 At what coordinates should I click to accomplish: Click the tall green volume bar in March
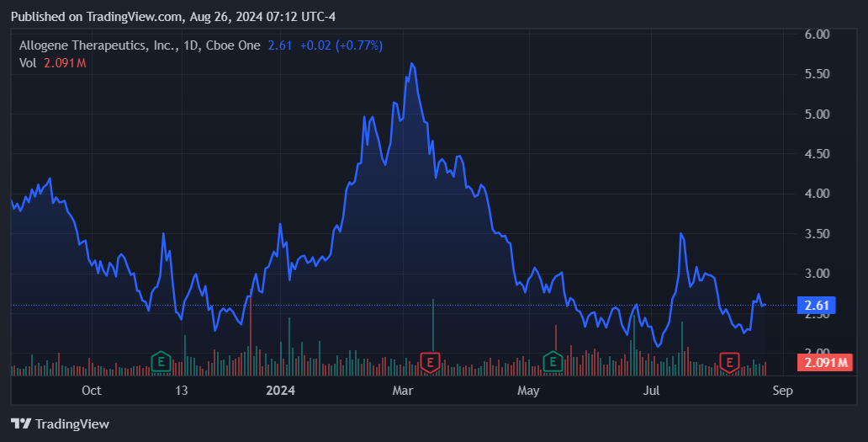pyautogui.click(x=433, y=325)
